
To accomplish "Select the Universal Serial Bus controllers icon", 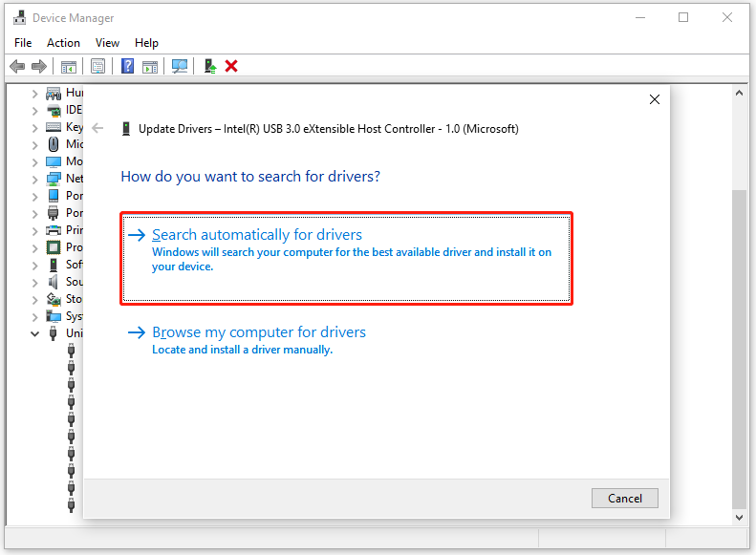I will pyautogui.click(x=54, y=333).
